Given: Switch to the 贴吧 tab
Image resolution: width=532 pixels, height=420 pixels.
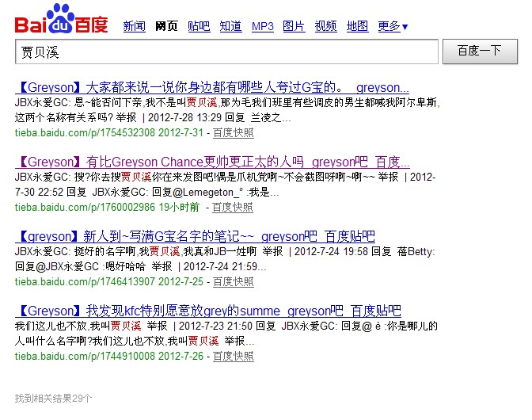Looking at the screenshot, I should (199, 26).
